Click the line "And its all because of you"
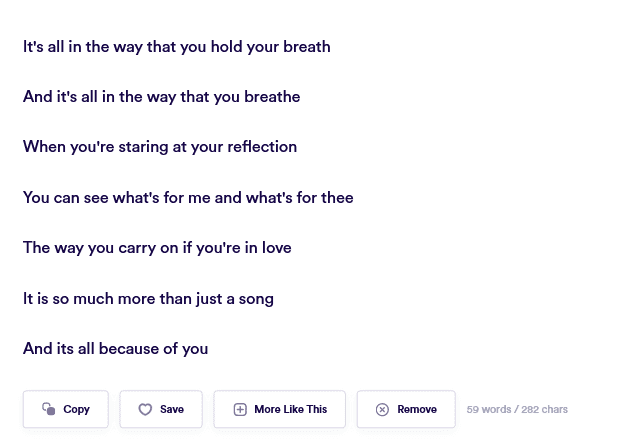The height and width of the screenshot is (448, 631). click(x=115, y=348)
